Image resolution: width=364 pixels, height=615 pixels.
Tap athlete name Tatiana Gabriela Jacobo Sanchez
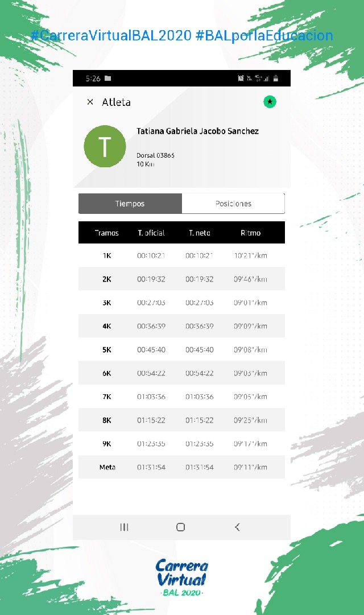[197, 131]
